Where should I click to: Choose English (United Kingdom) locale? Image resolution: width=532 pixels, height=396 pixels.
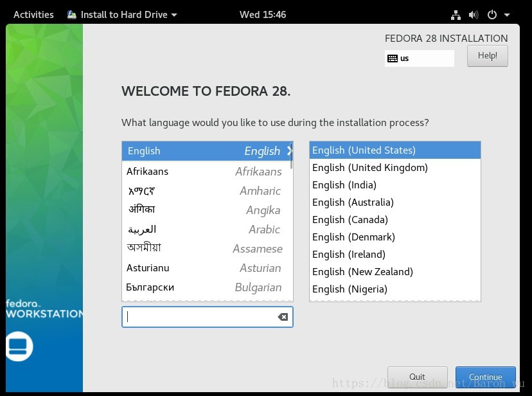395,168
